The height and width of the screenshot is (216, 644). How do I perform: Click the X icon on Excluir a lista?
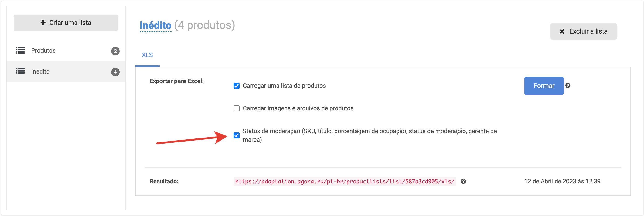point(562,31)
